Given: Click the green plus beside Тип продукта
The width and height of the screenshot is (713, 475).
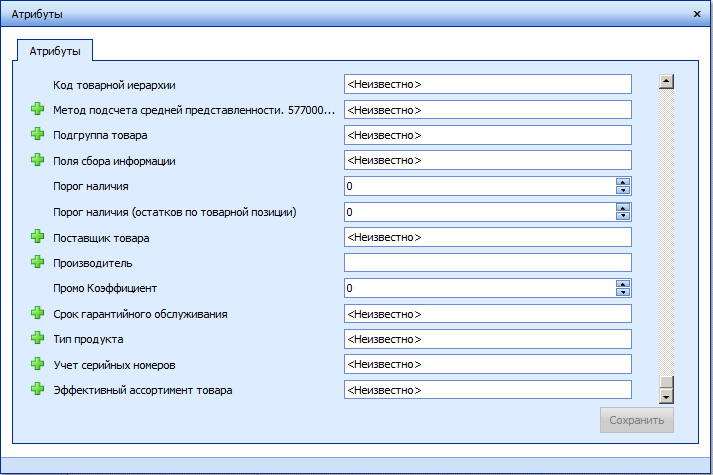Looking at the screenshot, I should 38,339.
